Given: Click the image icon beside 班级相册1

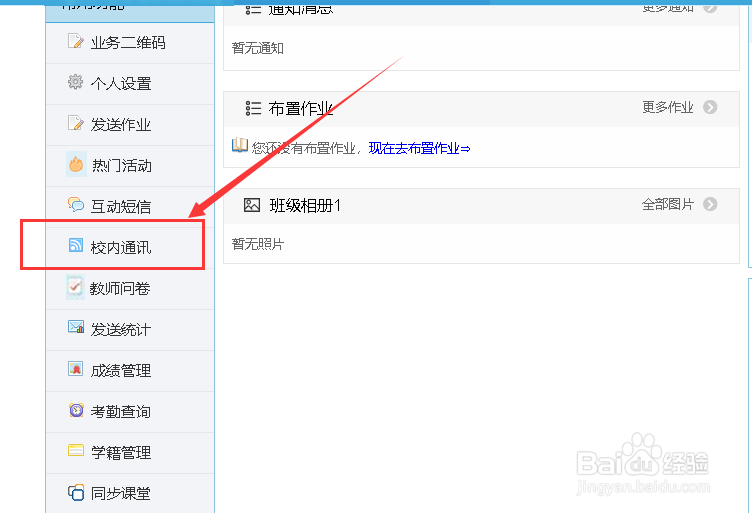Looking at the screenshot, I should (x=252, y=205).
